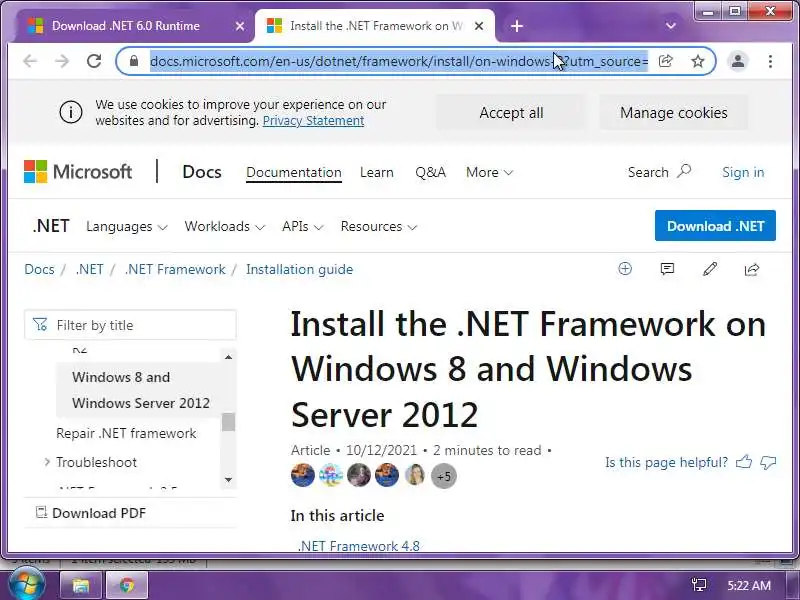Open a new browser tab
800x600 pixels.
pyautogui.click(x=517, y=26)
